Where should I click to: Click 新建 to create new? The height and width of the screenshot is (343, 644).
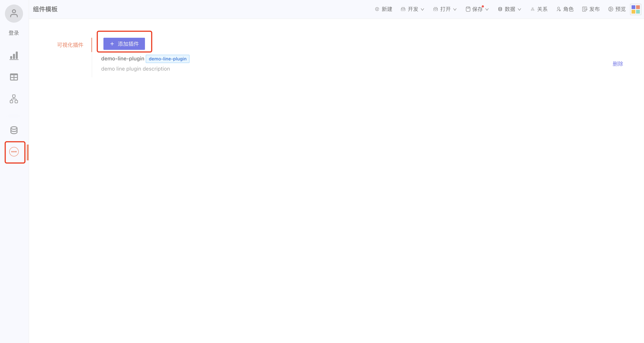coord(384,9)
